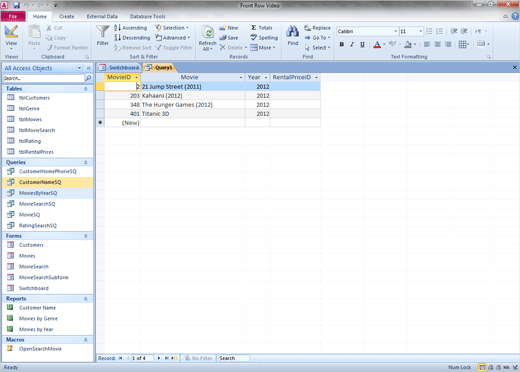Switch to the Create ribbon tab

(67, 16)
